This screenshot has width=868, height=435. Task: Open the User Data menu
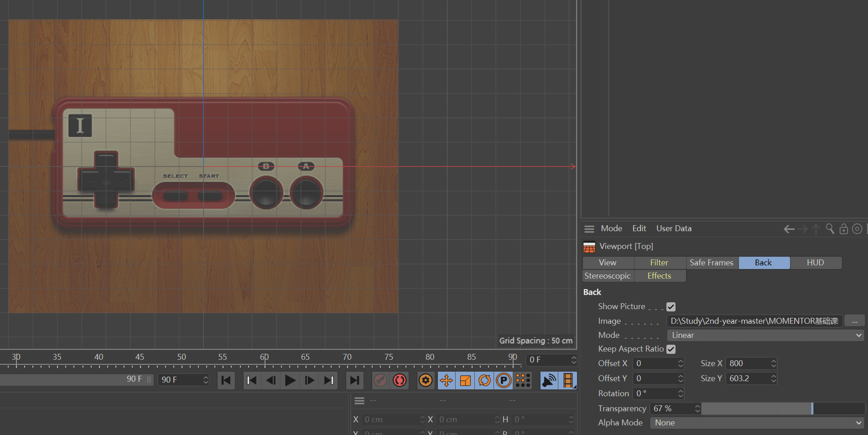click(x=674, y=228)
